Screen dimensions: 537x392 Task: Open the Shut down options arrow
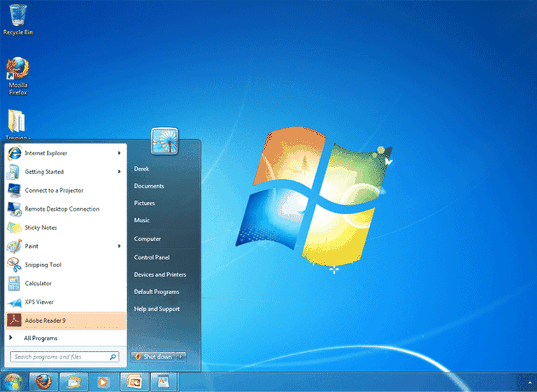(181, 357)
